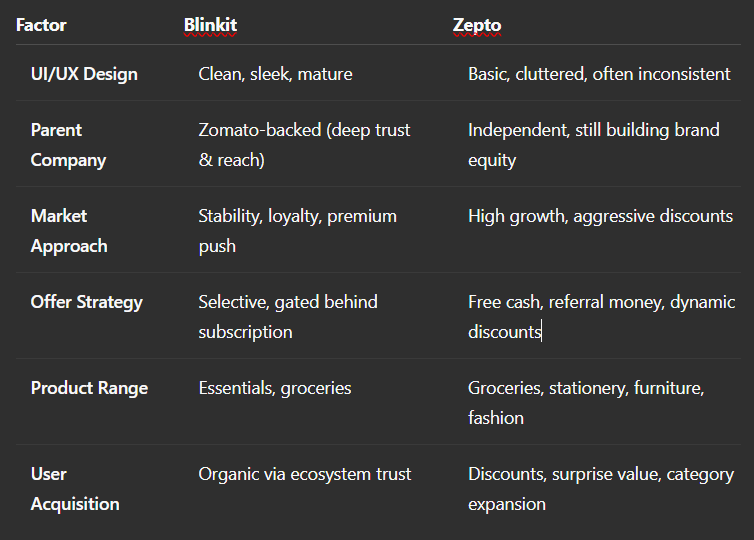Click 'Basic, cluttered, often inconsistent' cell
The image size is (754, 540).
(599, 74)
